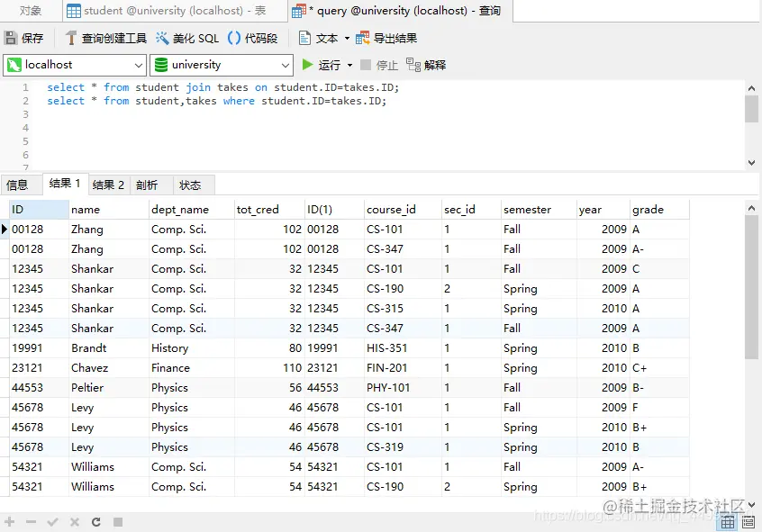Select the Chavez name cell
Screen dimensions: 762x532
click(109, 368)
